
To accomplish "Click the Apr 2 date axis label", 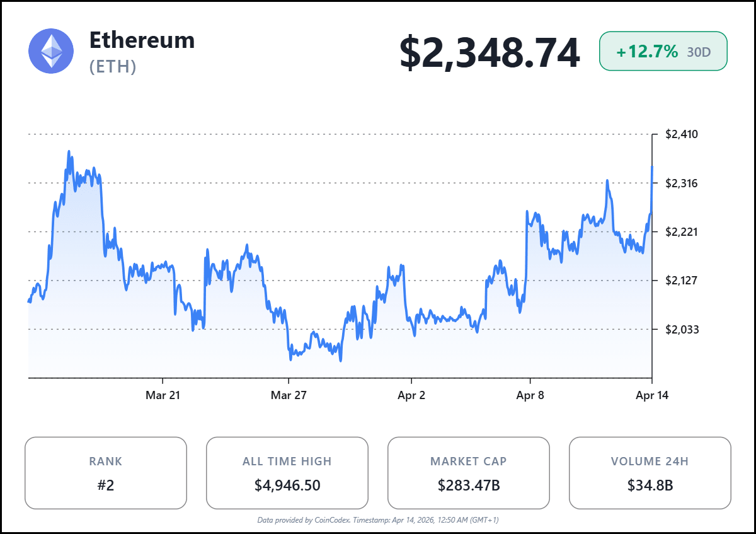I will click(411, 395).
